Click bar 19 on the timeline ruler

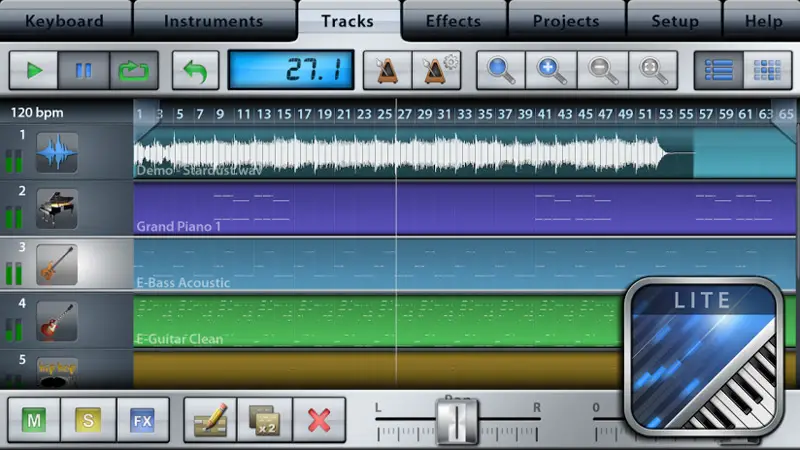click(324, 114)
